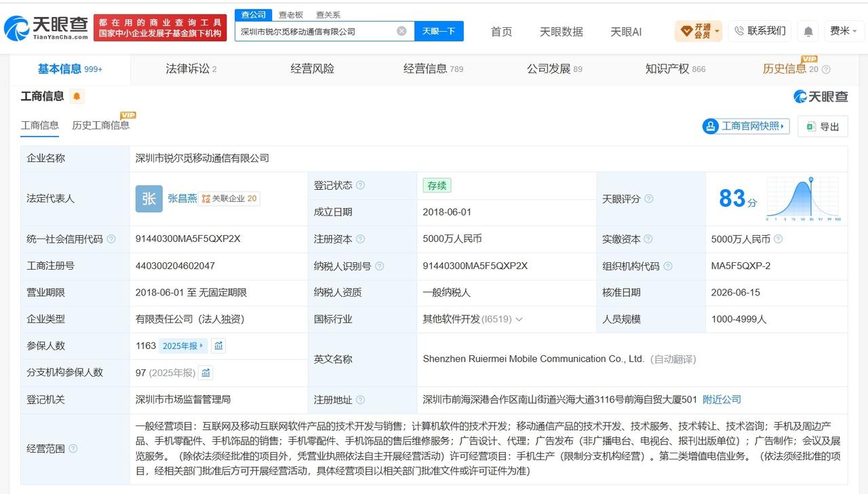
Task: Select the 查关系 search mode tab
Action: coord(328,15)
